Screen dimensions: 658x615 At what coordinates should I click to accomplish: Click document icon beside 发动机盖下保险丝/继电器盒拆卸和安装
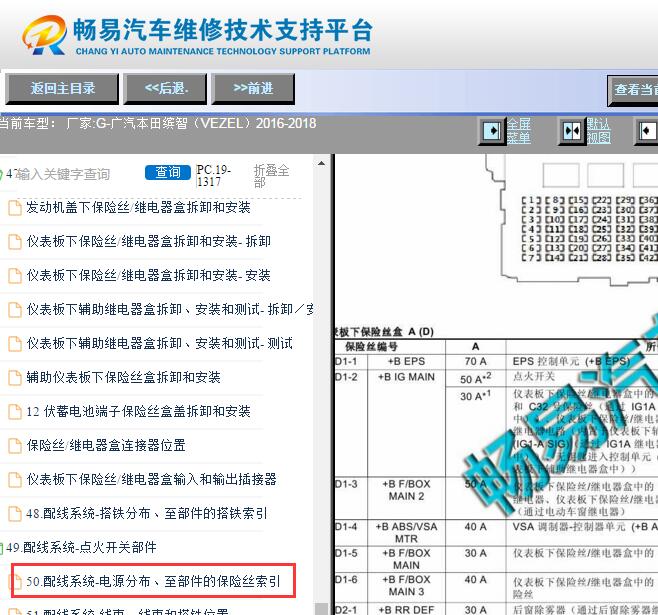click(x=15, y=208)
